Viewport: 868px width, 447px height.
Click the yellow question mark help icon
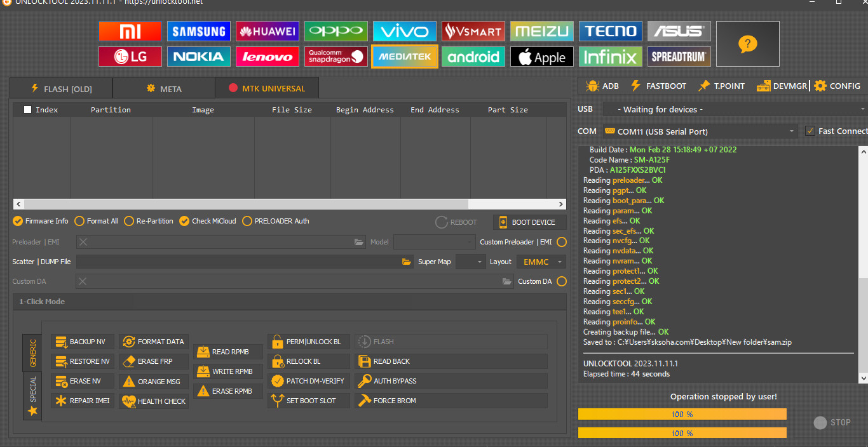click(x=747, y=44)
